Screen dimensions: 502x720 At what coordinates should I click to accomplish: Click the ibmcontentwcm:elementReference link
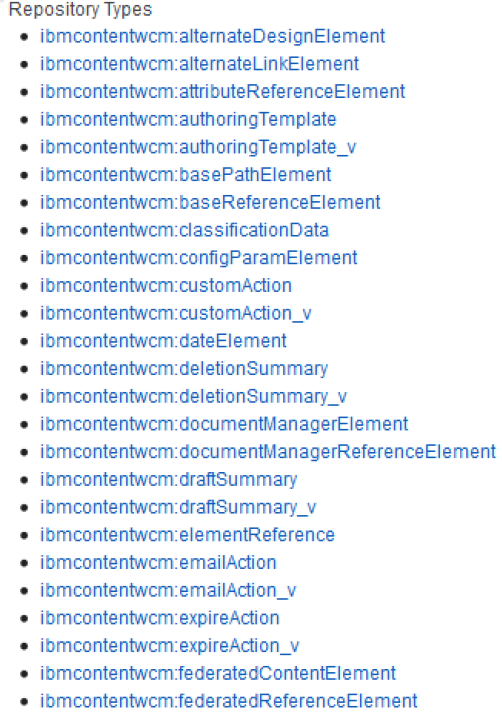(187, 535)
